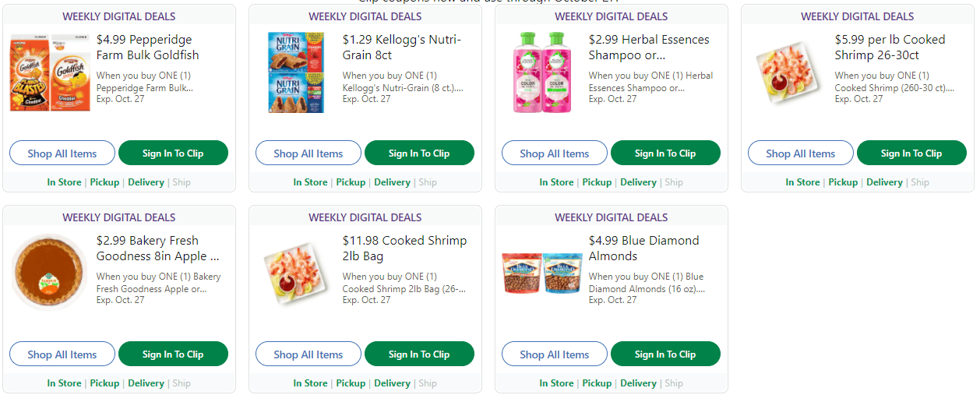The height and width of the screenshot is (402, 980).
Task: Sign in to clip Nutri-Grain coupon
Action: pos(419,153)
